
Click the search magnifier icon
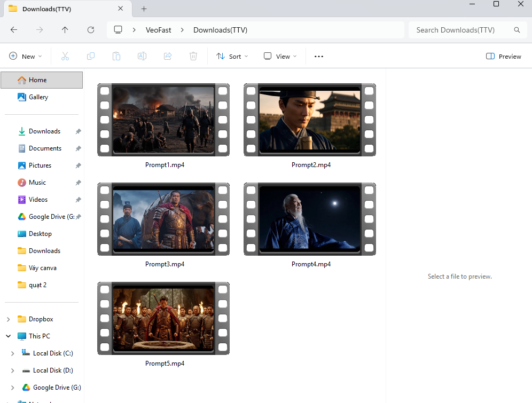(517, 30)
